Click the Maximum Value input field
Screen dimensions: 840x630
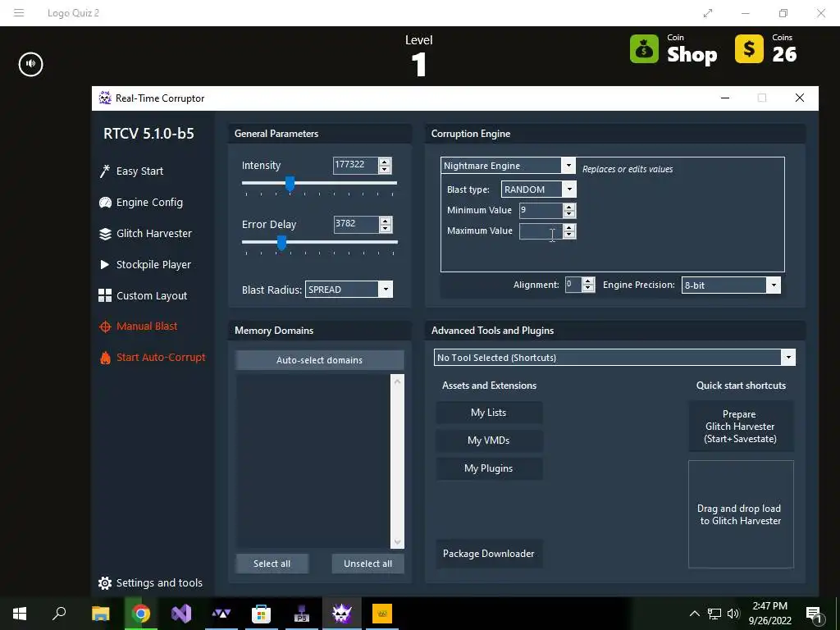(x=541, y=231)
